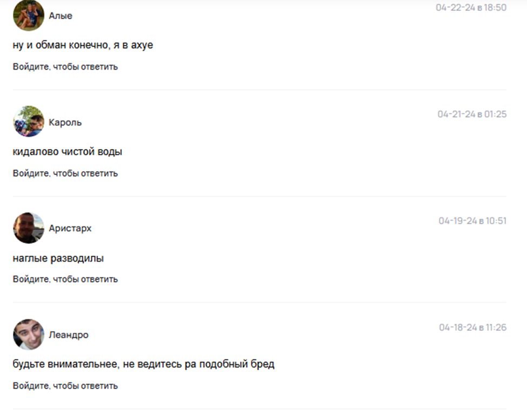Click the timestamp 04-19-24 в 10:51
Image resolution: width=527 pixels, height=420 pixels.
472,221
